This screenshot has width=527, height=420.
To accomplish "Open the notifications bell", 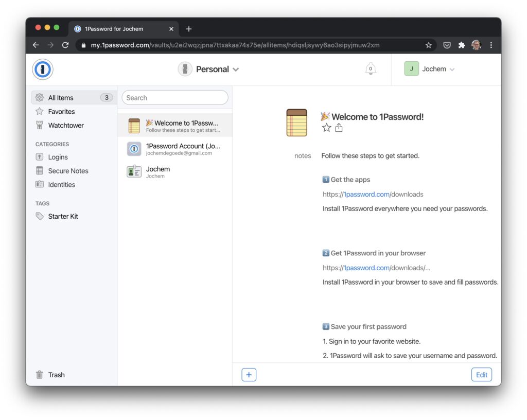I will [x=371, y=68].
